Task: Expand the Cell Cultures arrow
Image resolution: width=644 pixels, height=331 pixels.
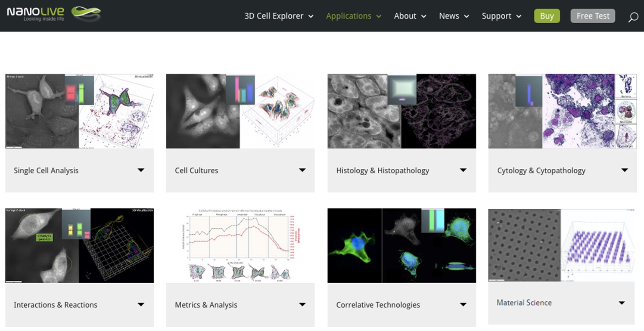Action: tap(302, 170)
